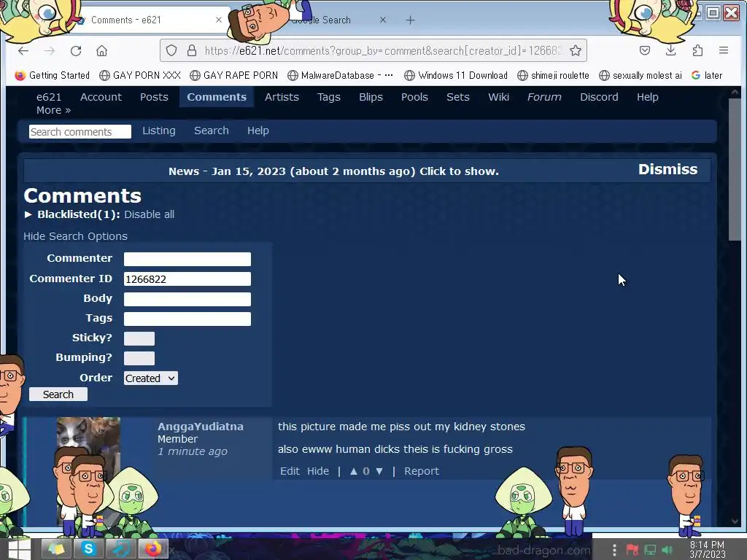Open the browser home page icon
The height and width of the screenshot is (560, 747).
(x=101, y=50)
